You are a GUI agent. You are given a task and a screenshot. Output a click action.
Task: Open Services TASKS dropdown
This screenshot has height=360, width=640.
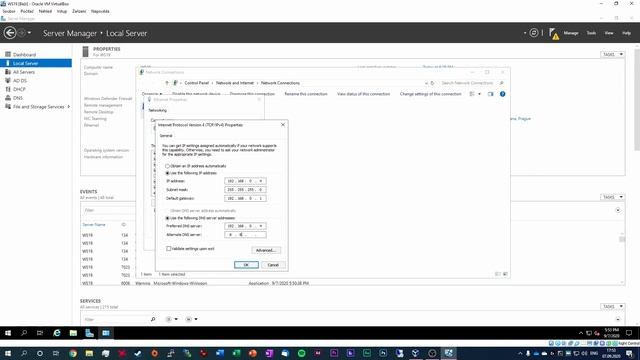(x=612, y=307)
